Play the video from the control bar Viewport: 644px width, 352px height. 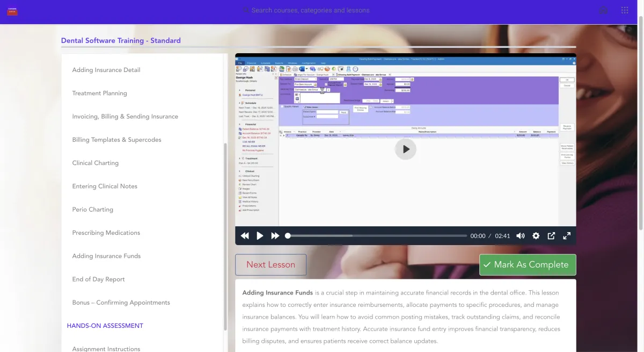pos(260,236)
